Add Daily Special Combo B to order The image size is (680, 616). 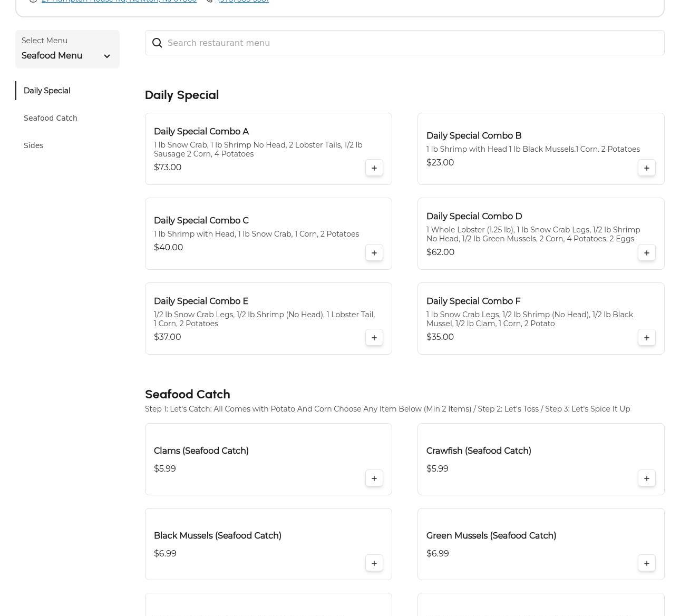[x=646, y=168]
